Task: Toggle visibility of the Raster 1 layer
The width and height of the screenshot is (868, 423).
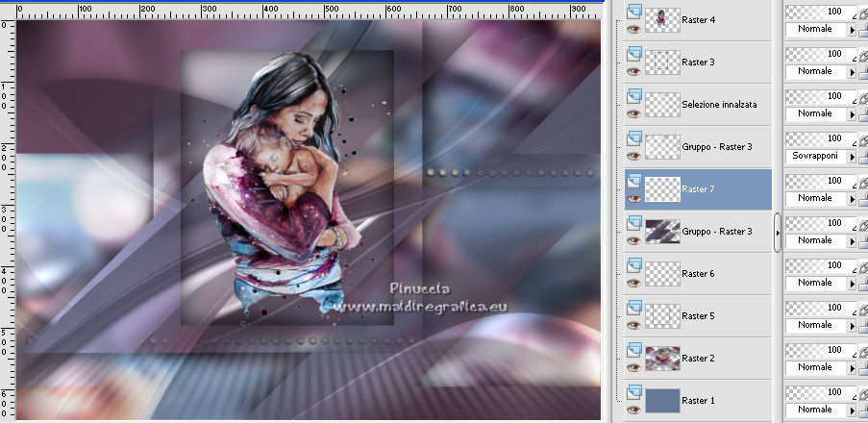Action: click(633, 410)
